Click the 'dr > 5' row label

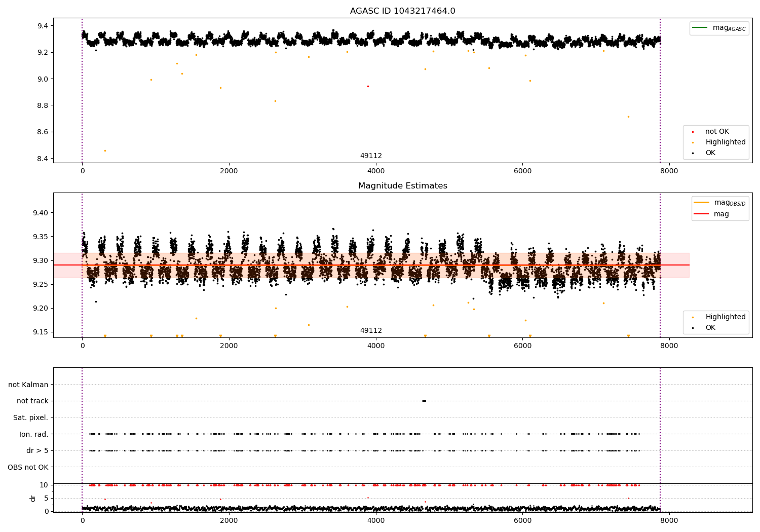pos(37,451)
